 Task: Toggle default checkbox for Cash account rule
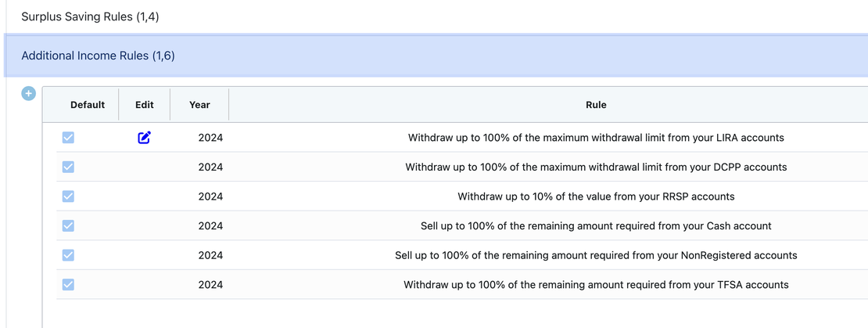click(x=68, y=225)
